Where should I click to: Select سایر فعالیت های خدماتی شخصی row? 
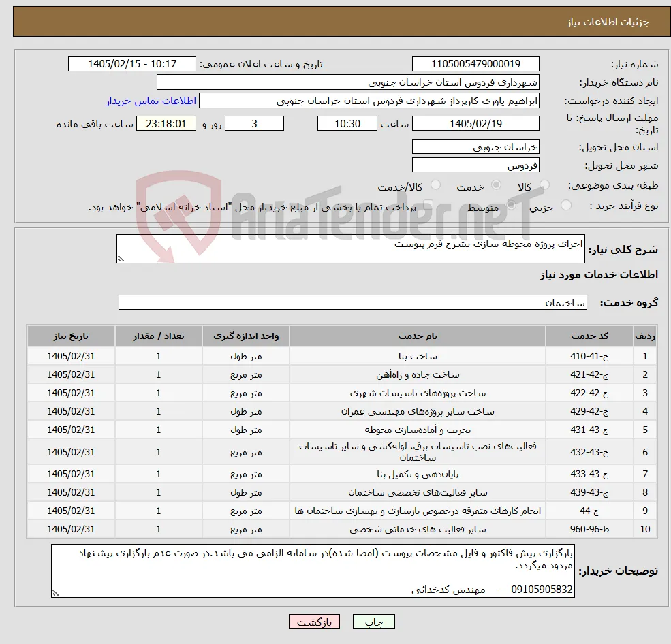tap(342, 529)
